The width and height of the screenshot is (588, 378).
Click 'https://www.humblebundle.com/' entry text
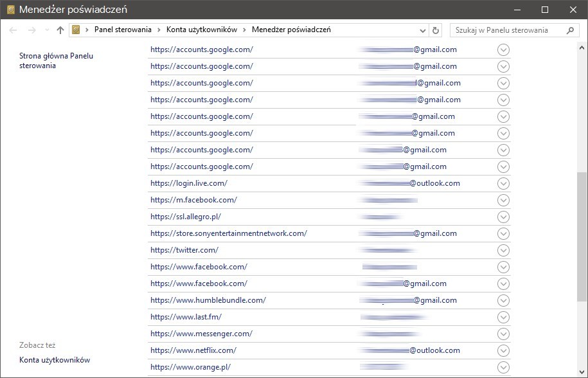click(208, 300)
